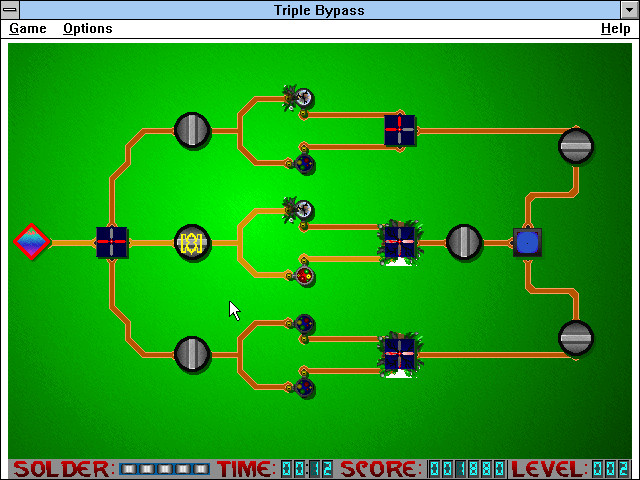Viewport: 640px width, 480px height.
Task: Toggle the horizontal-bar switch at bottom right
Action: click(576, 338)
